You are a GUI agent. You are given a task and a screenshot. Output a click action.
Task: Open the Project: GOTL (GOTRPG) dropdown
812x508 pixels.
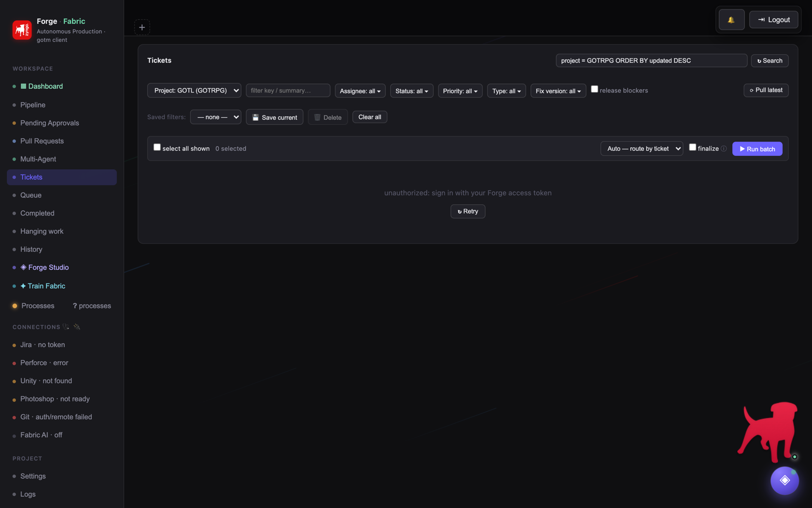point(194,90)
